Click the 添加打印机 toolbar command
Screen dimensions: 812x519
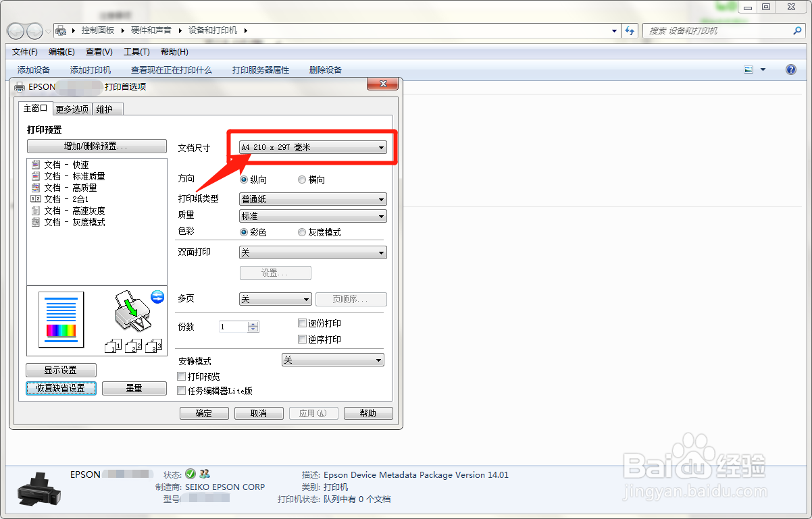point(91,70)
